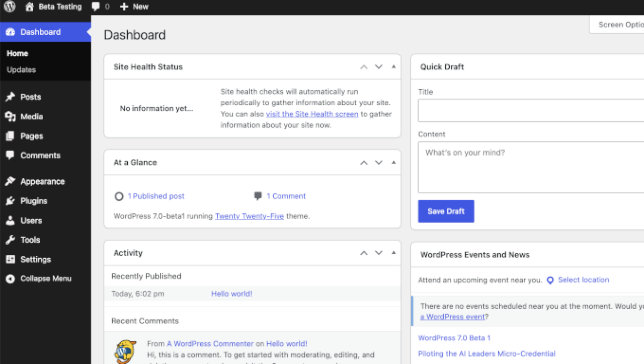Open WordPress 7.0 Beta 1 news link
The width and height of the screenshot is (644, 364).
point(454,338)
